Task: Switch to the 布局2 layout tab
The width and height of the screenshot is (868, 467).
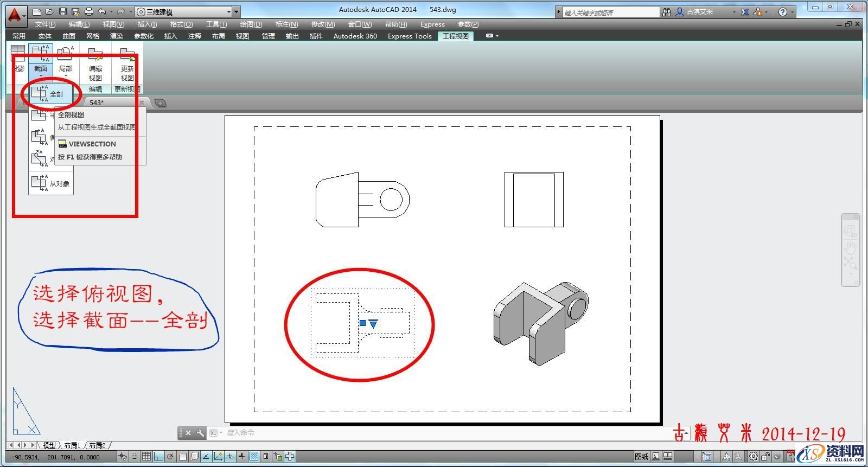Action: [98, 445]
